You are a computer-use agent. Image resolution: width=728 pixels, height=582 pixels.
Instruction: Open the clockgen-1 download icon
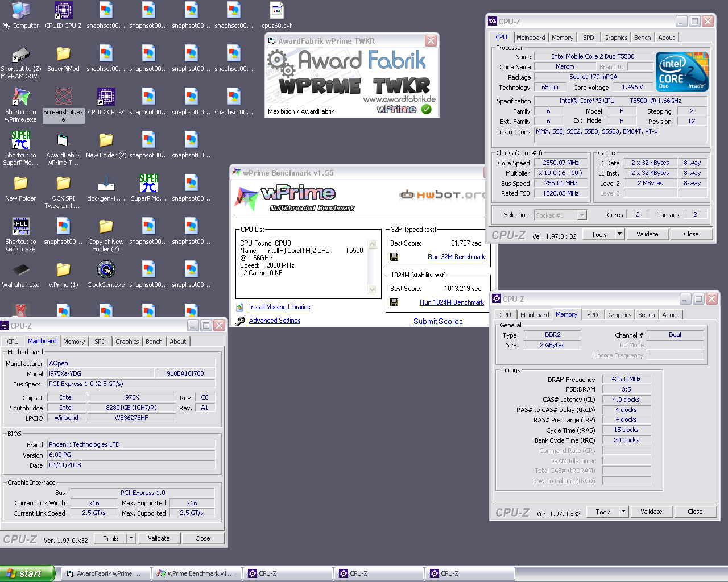pyautogui.click(x=106, y=189)
